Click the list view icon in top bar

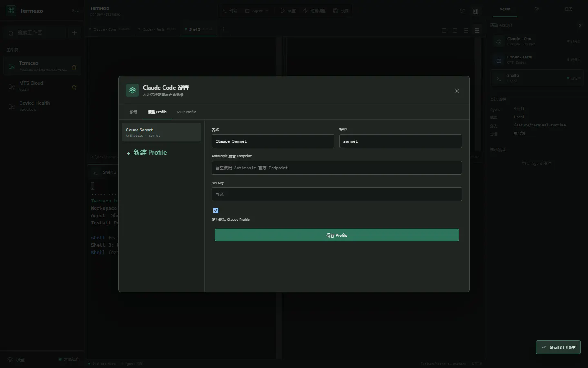coord(463,11)
